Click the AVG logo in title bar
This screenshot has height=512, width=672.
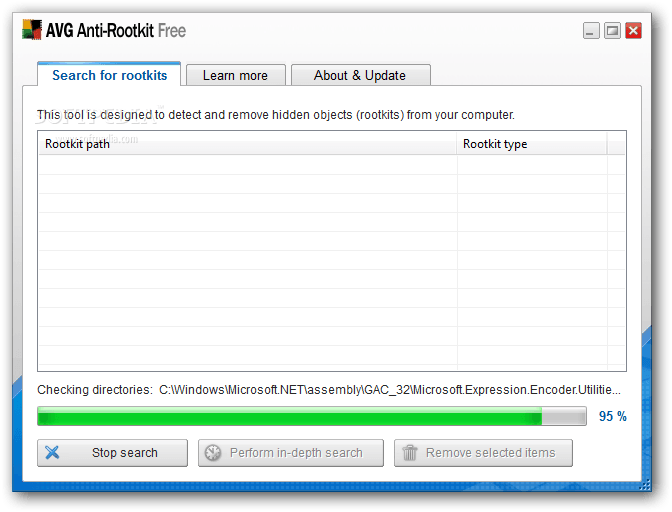click(x=32, y=30)
